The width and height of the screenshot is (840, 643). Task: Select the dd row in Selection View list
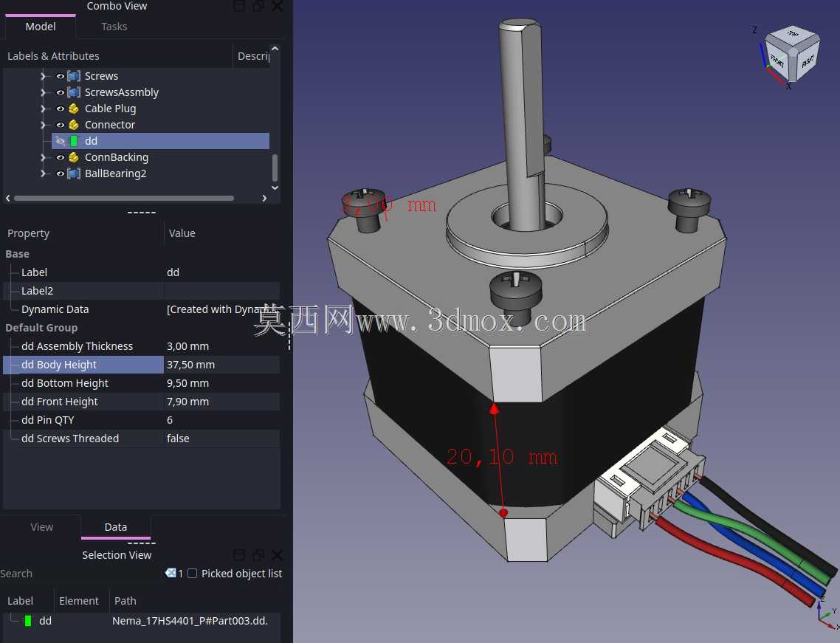tap(142, 621)
